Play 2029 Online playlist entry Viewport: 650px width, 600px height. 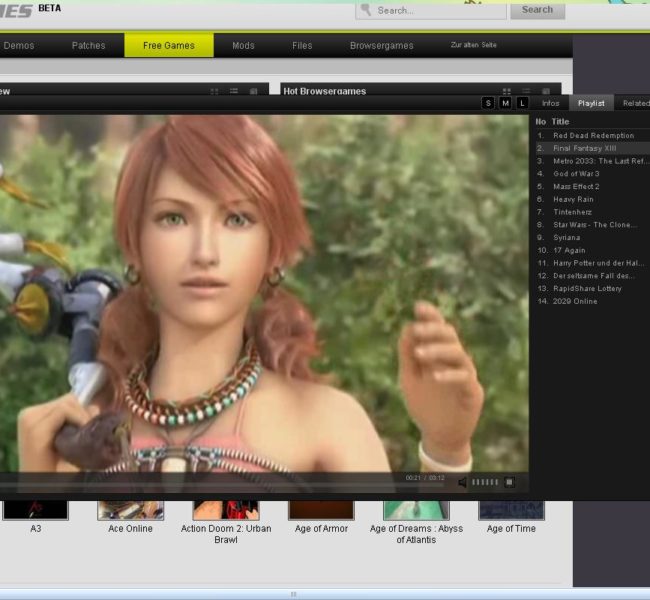pyautogui.click(x=593, y=301)
